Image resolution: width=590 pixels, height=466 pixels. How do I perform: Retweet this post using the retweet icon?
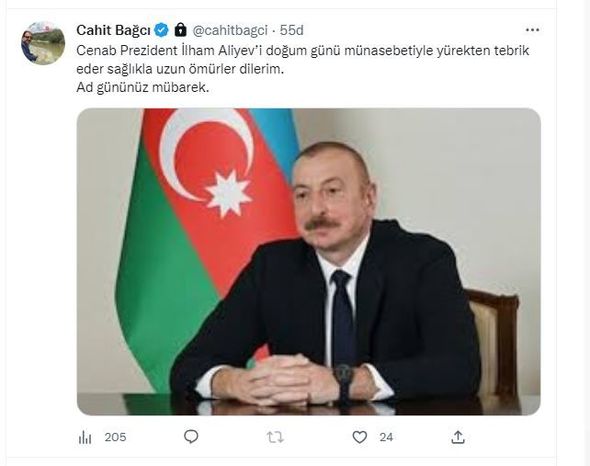pyautogui.click(x=275, y=437)
